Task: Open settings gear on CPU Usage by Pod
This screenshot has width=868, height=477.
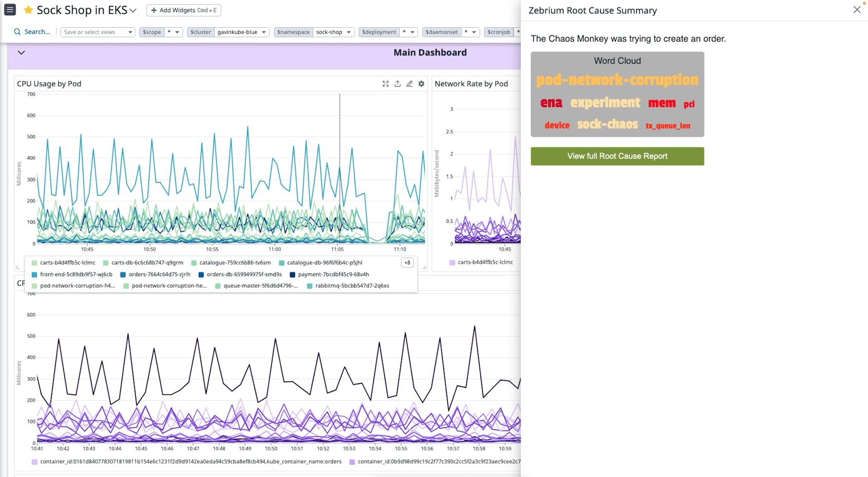Action: coord(421,84)
